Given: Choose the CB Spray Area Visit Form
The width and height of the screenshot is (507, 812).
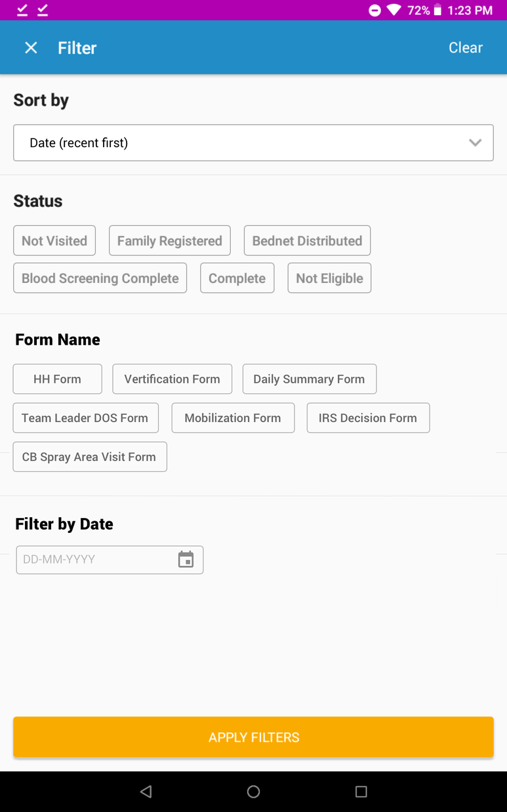Looking at the screenshot, I should pyautogui.click(x=90, y=456).
